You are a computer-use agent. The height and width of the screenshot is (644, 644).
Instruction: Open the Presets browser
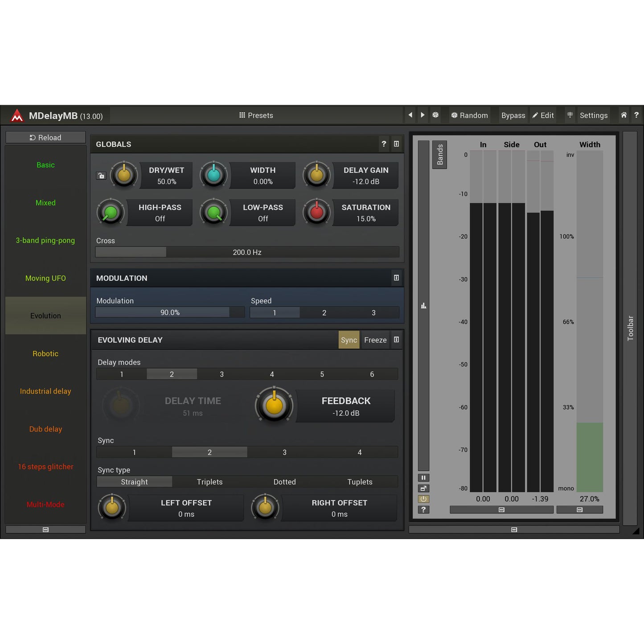click(256, 115)
